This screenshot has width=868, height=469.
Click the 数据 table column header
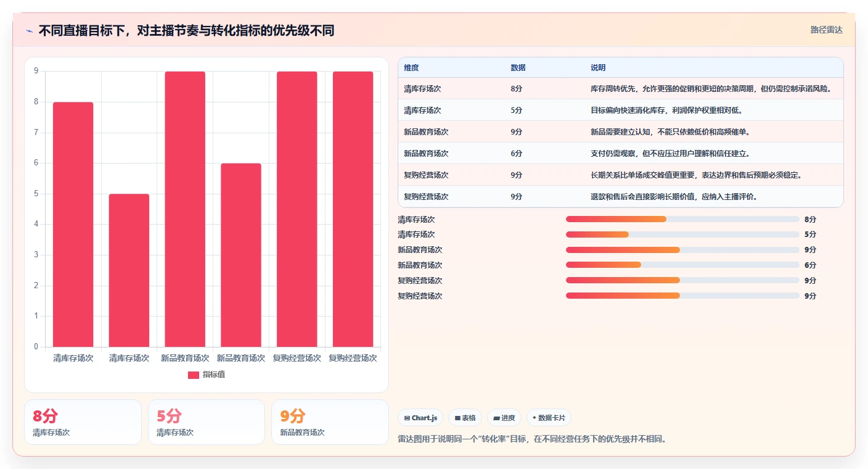[x=518, y=68]
